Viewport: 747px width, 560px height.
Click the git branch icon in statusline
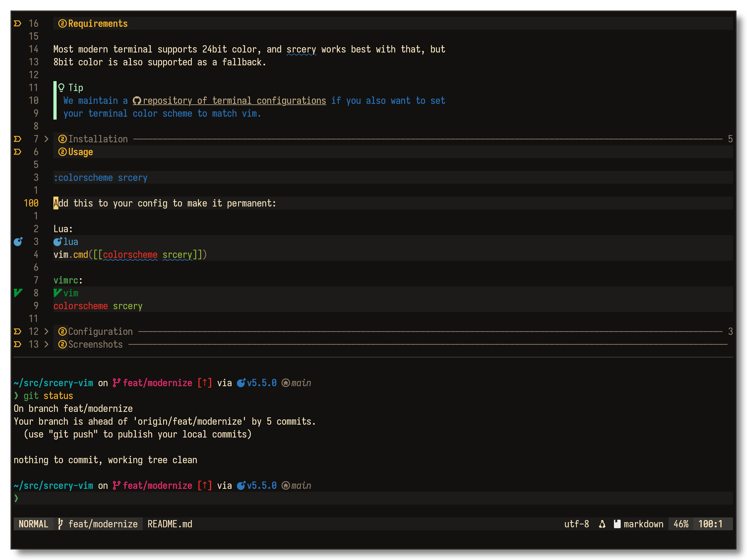click(60, 524)
